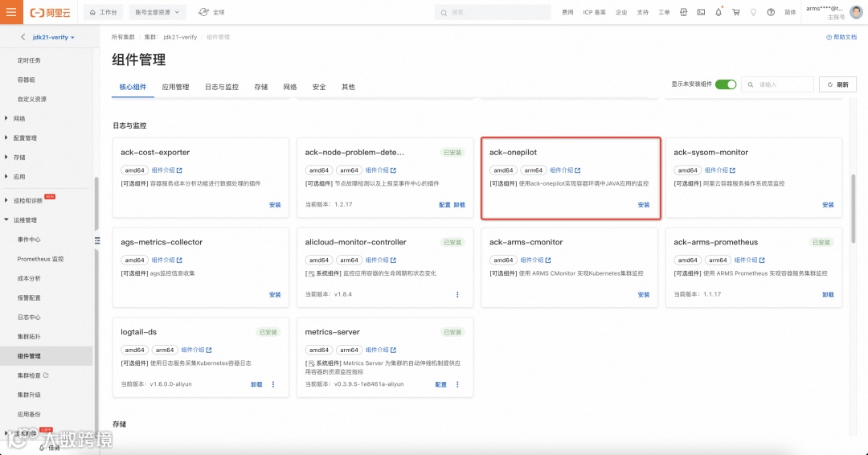Screen dimensions: 868x455
Task: Open the help question mark icon
Action: pyautogui.click(x=771, y=12)
